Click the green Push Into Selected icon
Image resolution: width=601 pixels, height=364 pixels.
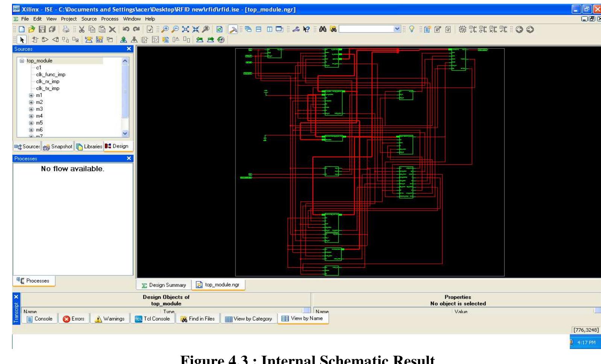click(x=123, y=39)
